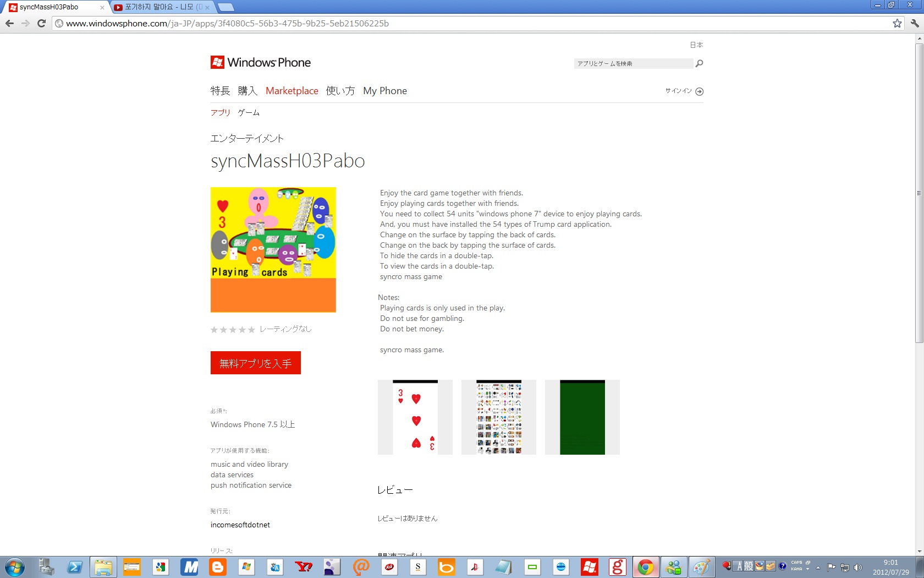Click the sign-in arrow circle icon
This screenshot has width=924, height=578.
(x=699, y=91)
